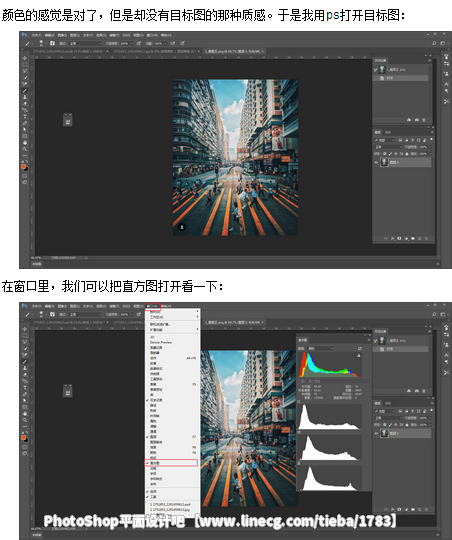Click refresh icon in lower Histogram panel

tap(360, 349)
